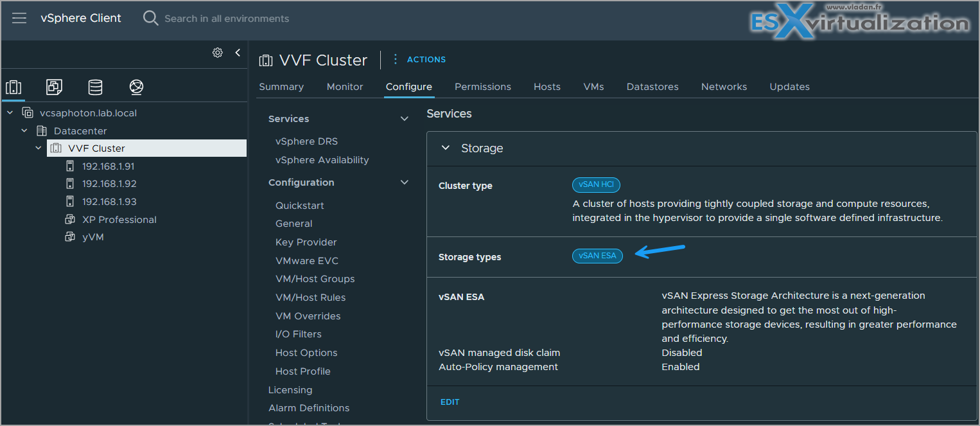Viewport: 980px width, 426px height.
Task: Select the Networking inventory icon
Action: [136, 87]
